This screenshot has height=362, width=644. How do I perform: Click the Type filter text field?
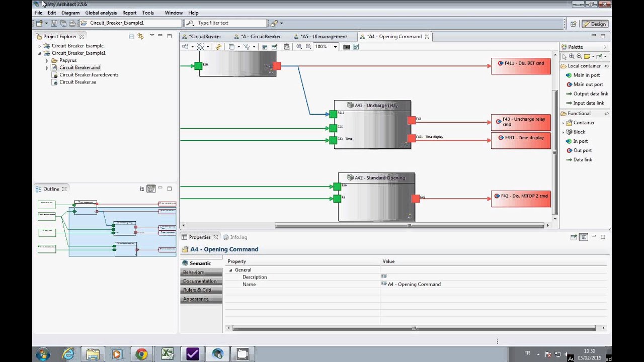pos(225,23)
